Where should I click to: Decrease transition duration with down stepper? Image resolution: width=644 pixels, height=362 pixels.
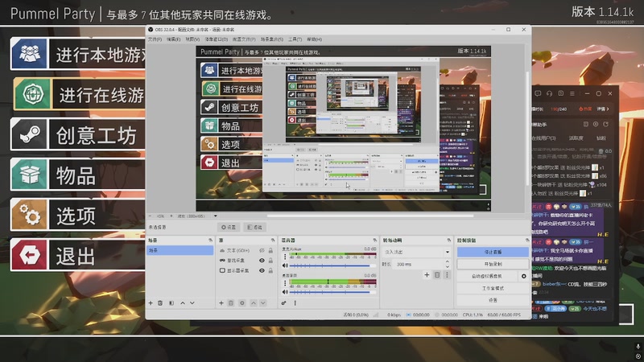(x=448, y=266)
